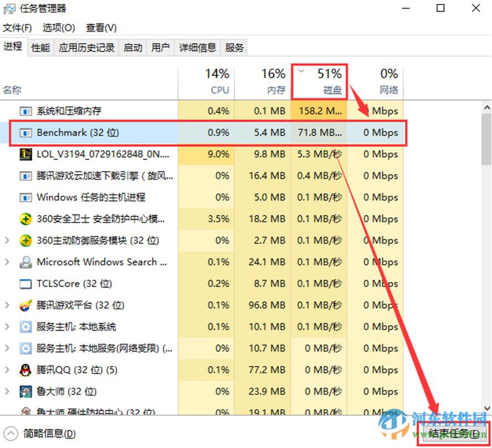The width and height of the screenshot is (492, 448).
Task: Click the Benchmark (32位) process icon
Action: pyautogui.click(x=26, y=133)
